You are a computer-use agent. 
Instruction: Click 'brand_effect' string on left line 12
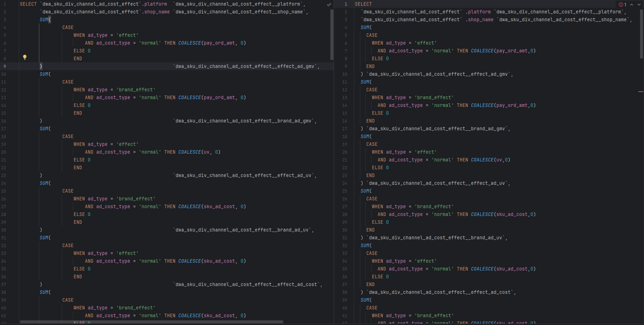click(x=136, y=90)
